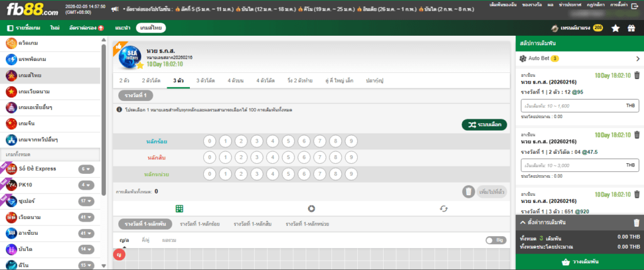Switch to 4 ตัวบน tab
The image size is (644, 270).
coord(236,81)
